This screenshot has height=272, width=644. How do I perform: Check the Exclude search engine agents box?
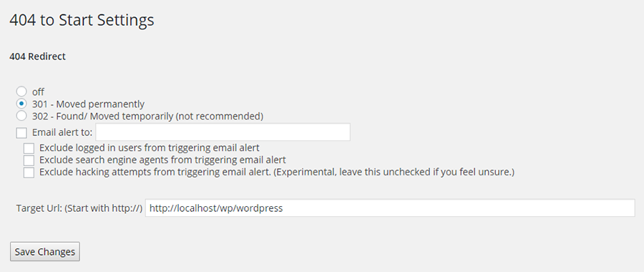coord(29,160)
